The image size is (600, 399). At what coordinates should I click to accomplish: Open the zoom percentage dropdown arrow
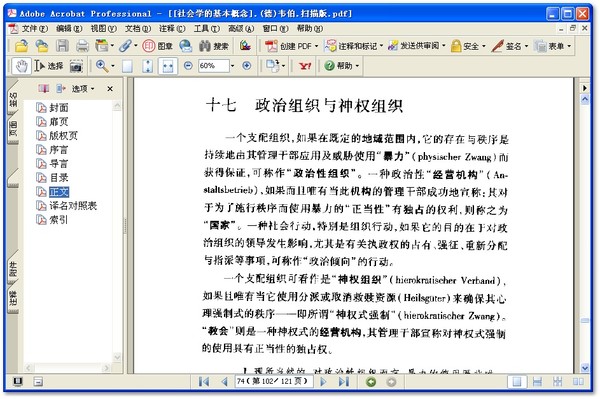pyautogui.click(x=232, y=66)
